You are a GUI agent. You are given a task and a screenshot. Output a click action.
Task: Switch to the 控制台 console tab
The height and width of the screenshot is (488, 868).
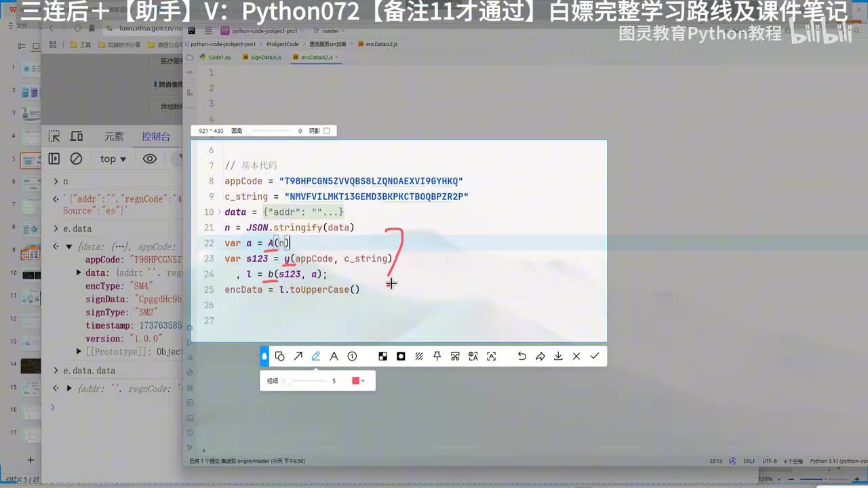tap(156, 136)
